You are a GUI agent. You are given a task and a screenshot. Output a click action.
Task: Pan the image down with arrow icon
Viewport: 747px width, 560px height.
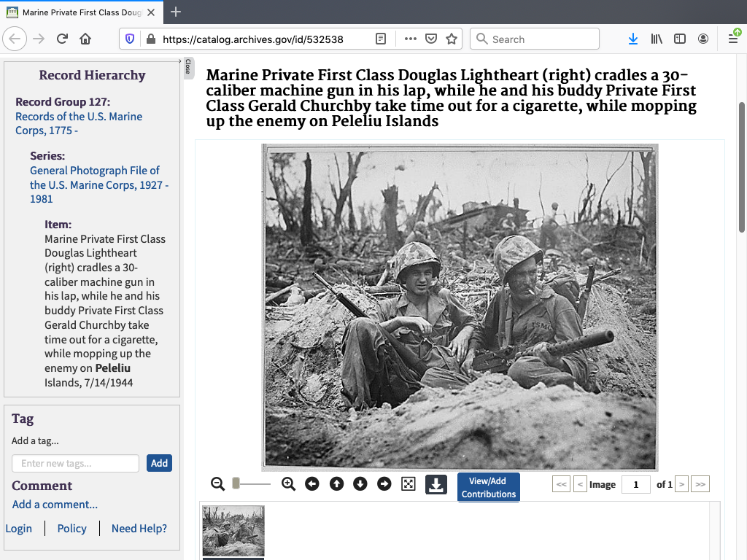(x=360, y=484)
